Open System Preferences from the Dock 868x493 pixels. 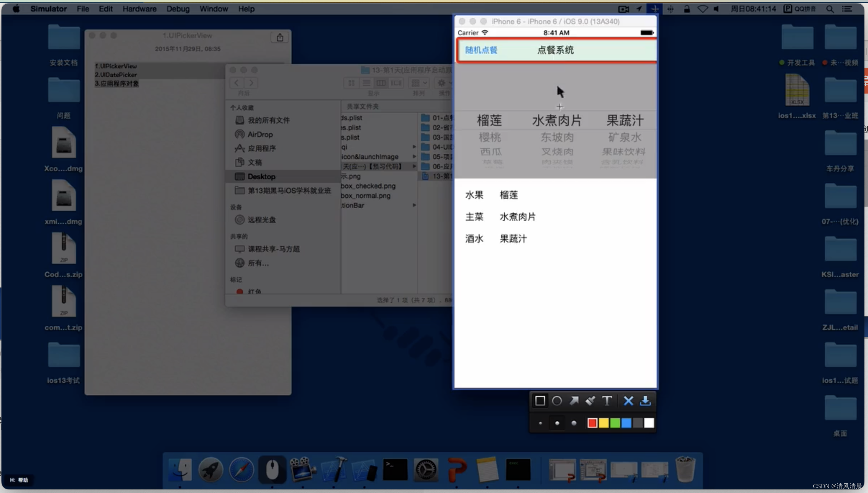(x=426, y=469)
